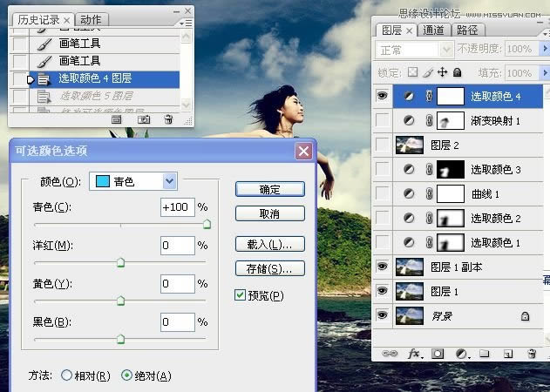The image size is (550, 392).
Task: Click the 载入 load button
Action: pyautogui.click(x=269, y=244)
